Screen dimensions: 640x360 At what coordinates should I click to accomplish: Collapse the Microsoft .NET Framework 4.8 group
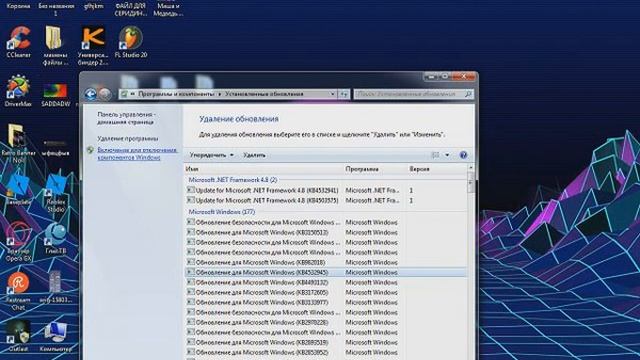point(233,180)
